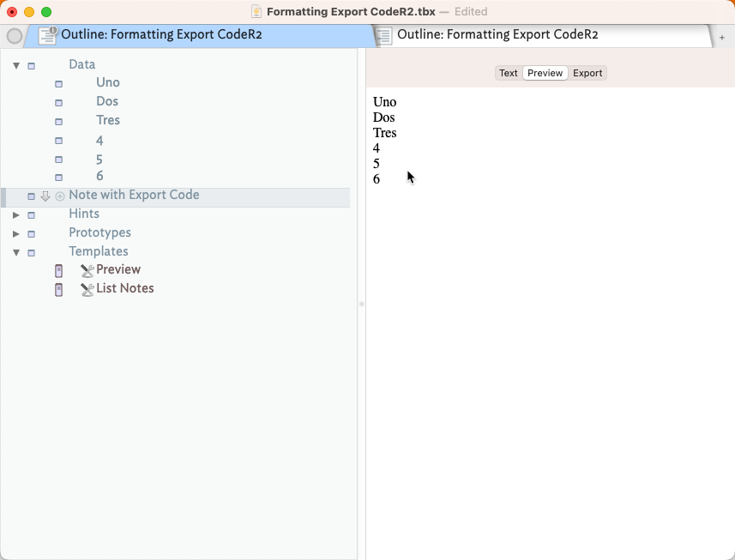Screen dimensions: 735x560
Task: Click the round button left of the tabs
Action: click(x=14, y=36)
